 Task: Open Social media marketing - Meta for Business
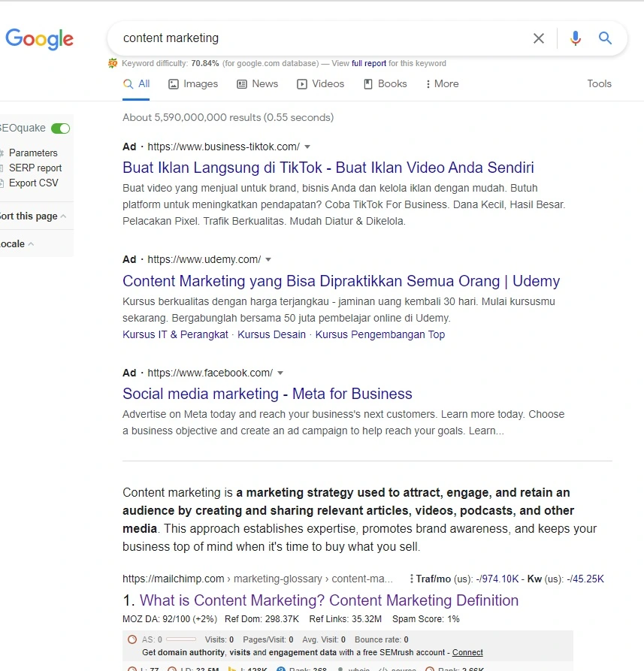pyautogui.click(x=268, y=394)
